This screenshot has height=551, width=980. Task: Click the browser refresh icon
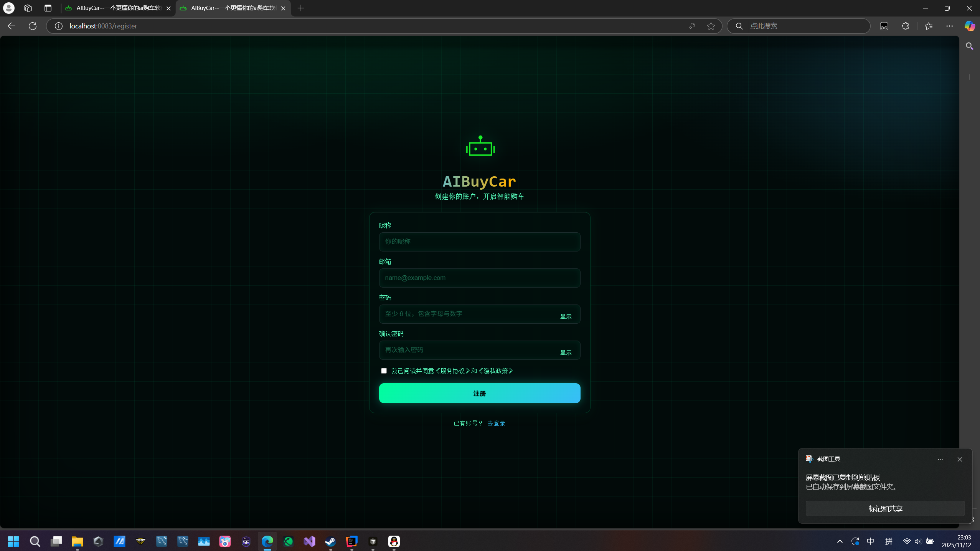click(x=33, y=26)
